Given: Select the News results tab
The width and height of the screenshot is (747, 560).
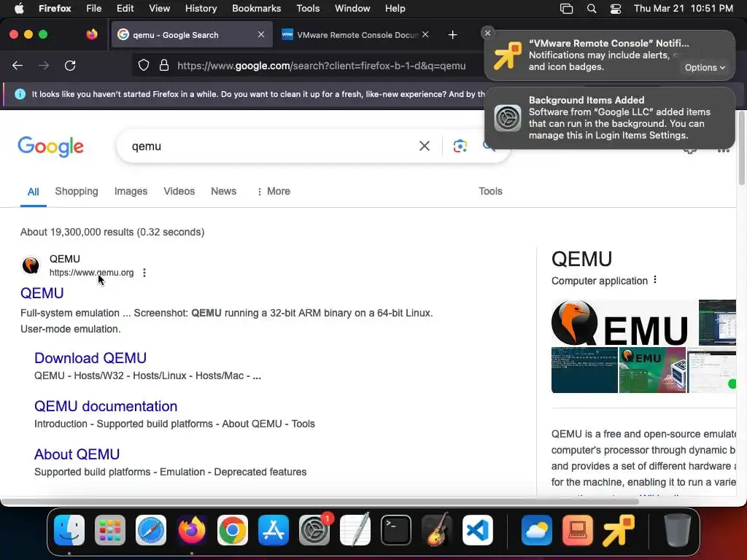Looking at the screenshot, I should click(x=223, y=192).
